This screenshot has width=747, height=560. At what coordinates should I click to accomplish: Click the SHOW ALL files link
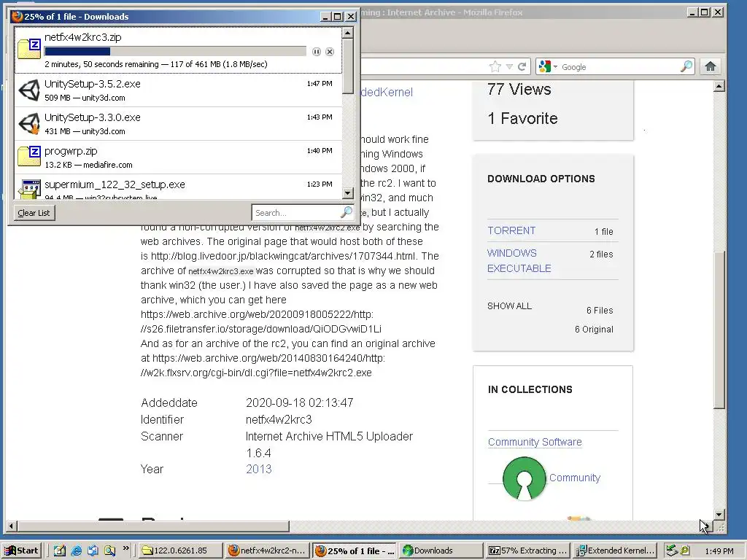pyautogui.click(x=509, y=306)
